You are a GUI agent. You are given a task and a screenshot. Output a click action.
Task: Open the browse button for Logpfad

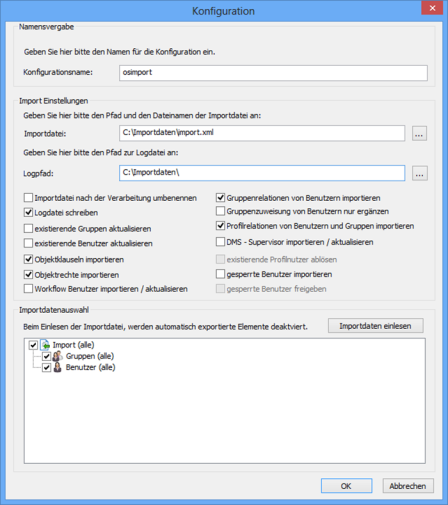click(419, 173)
